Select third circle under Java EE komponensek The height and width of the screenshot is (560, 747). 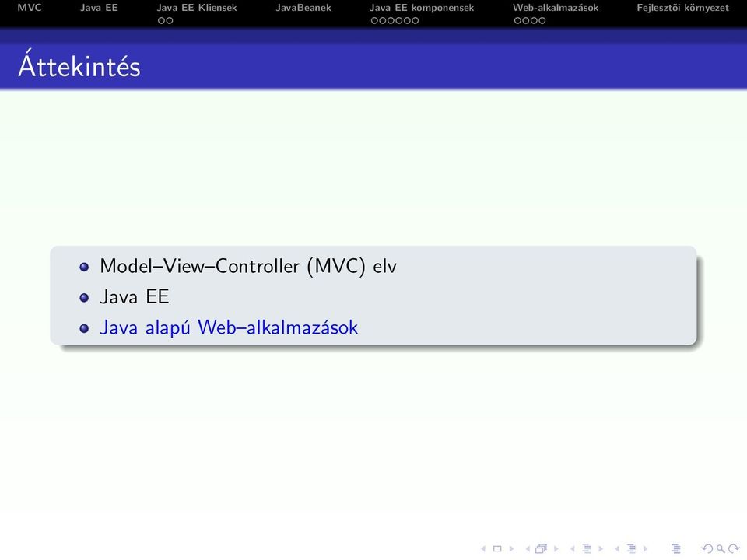(391, 20)
